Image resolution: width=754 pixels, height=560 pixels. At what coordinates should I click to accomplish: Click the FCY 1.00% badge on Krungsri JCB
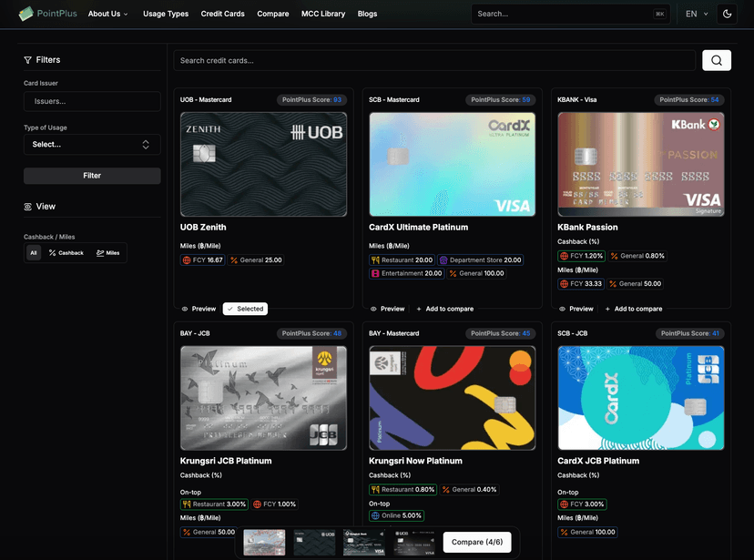point(275,504)
